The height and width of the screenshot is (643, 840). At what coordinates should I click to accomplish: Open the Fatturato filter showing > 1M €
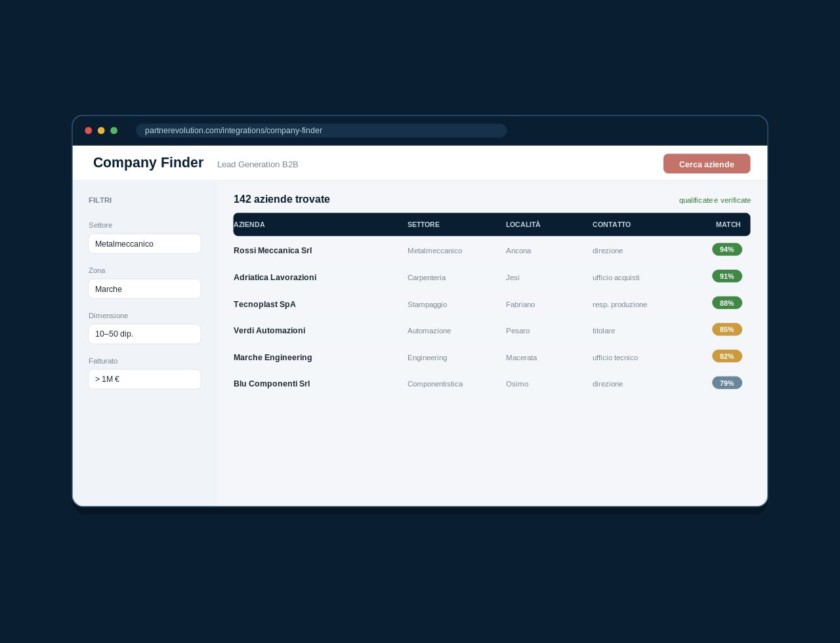point(144,379)
